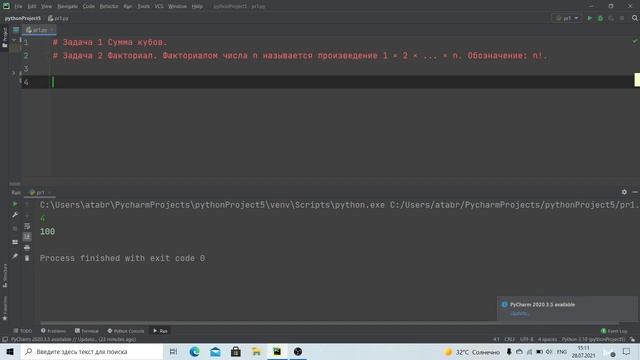Open the Favorites side tool window
This screenshot has width=640, height=360.
[x=5, y=308]
